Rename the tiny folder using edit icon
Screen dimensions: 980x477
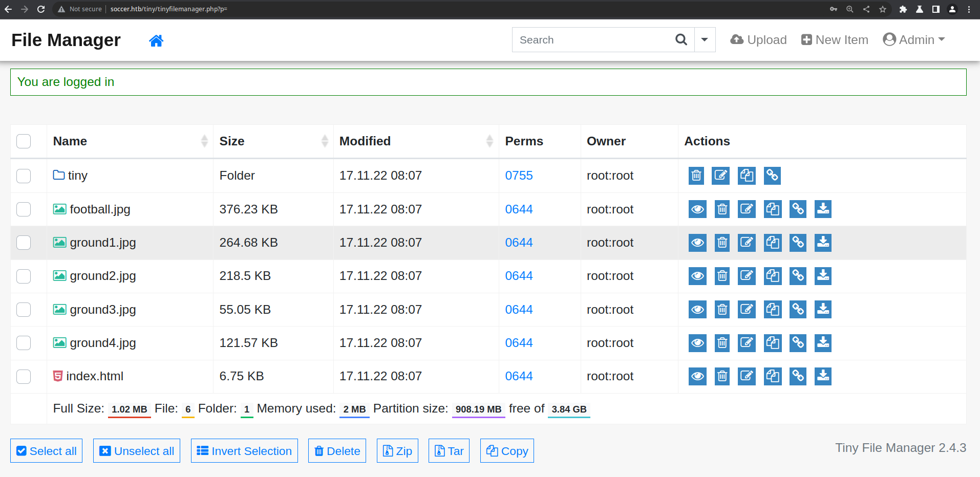[x=720, y=176]
